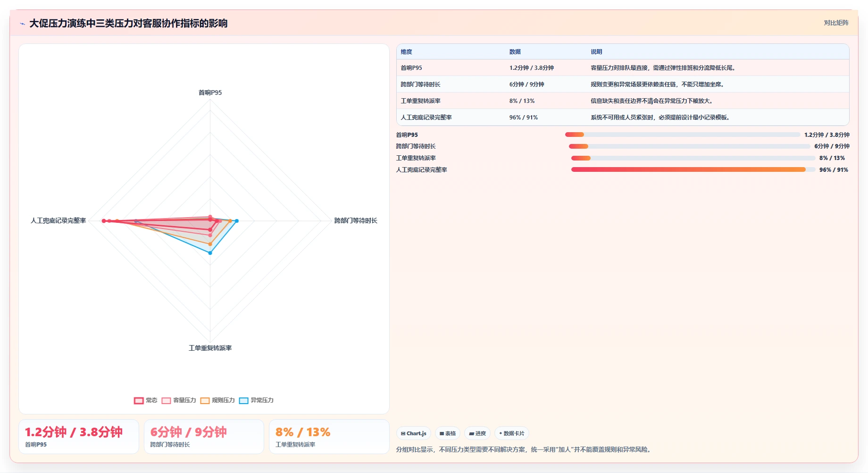Toggle the 异常压力 legend dataset

pos(256,400)
